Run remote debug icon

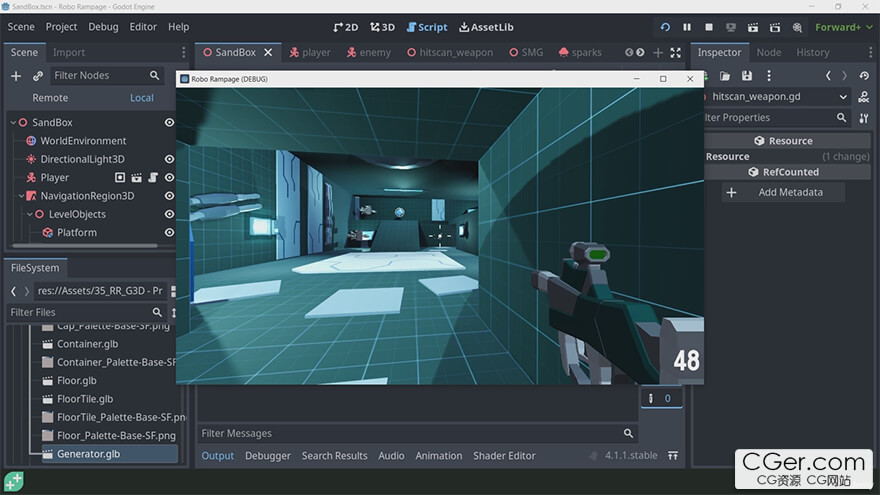pyautogui.click(x=731, y=27)
